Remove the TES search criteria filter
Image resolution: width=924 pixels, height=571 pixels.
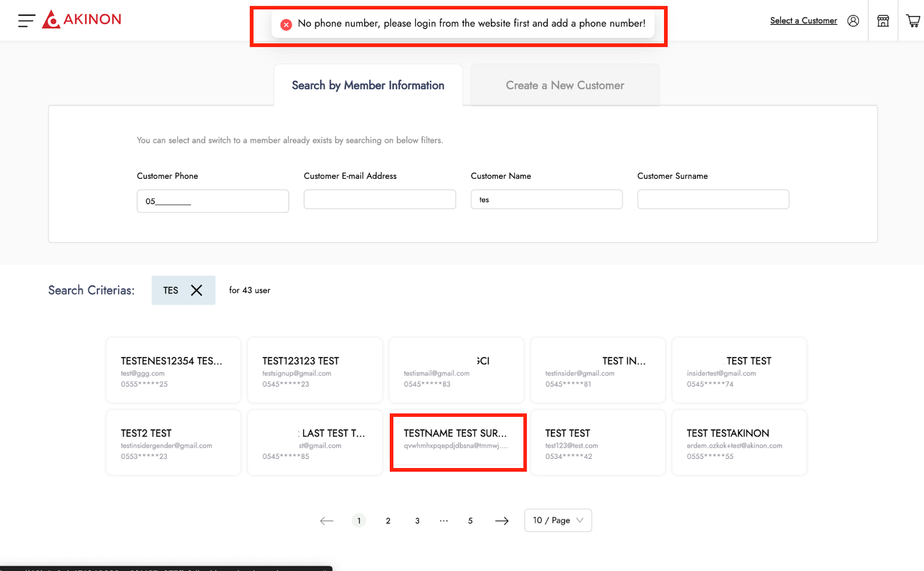pyautogui.click(x=196, y=290)
